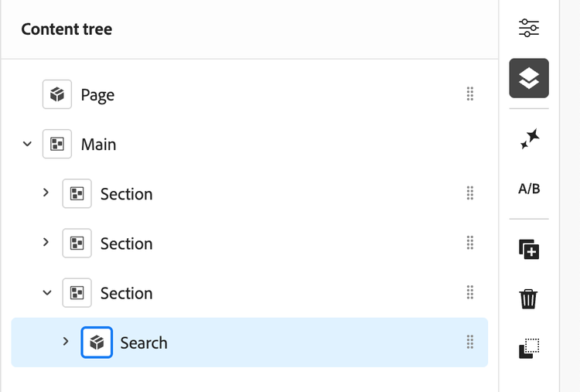Click the drag handle beside Page
This screenshot has height=392, width=580.
tap(469, 94)
